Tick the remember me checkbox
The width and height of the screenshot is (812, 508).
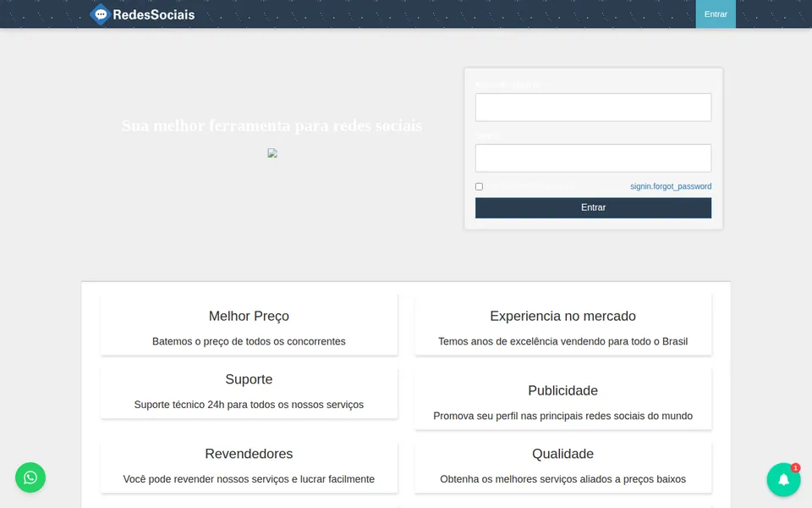479,186
